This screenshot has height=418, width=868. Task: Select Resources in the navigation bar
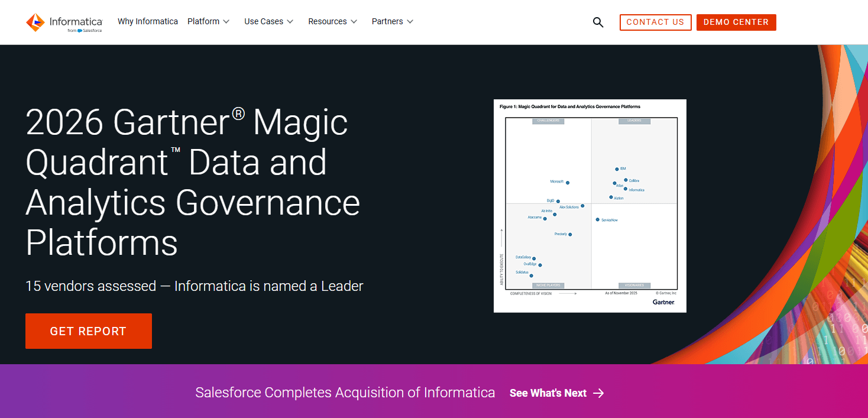328,21
